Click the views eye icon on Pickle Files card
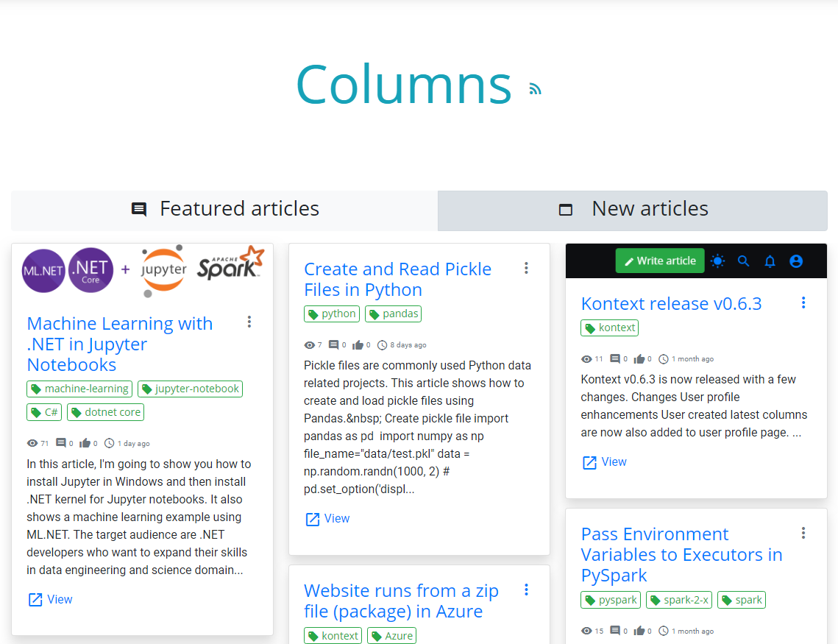 click(310, 344)
